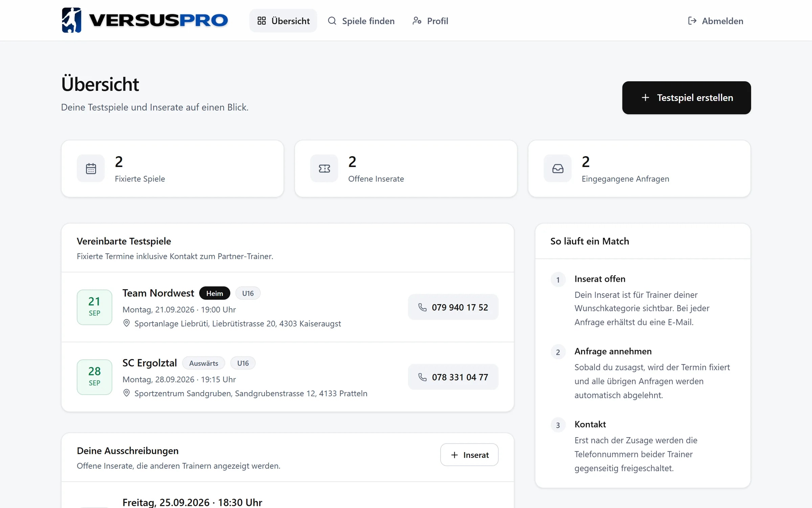Click Montag, 28.09.2026 · 19:15 Uhr text

coord(179,379)
